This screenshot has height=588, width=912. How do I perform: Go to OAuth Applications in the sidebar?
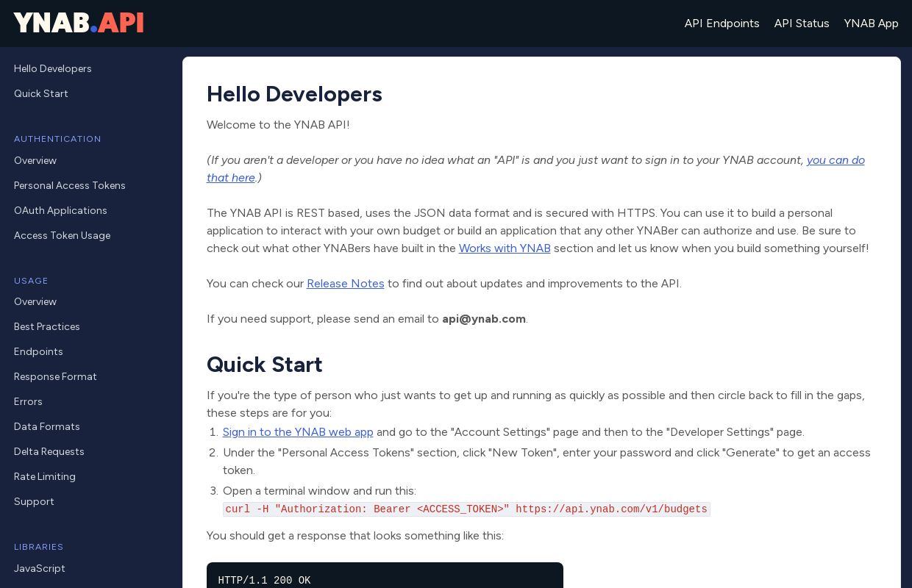60,211
